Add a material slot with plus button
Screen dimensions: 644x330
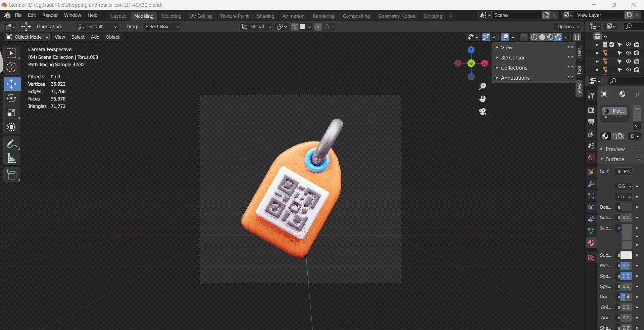tap(637, 110)
